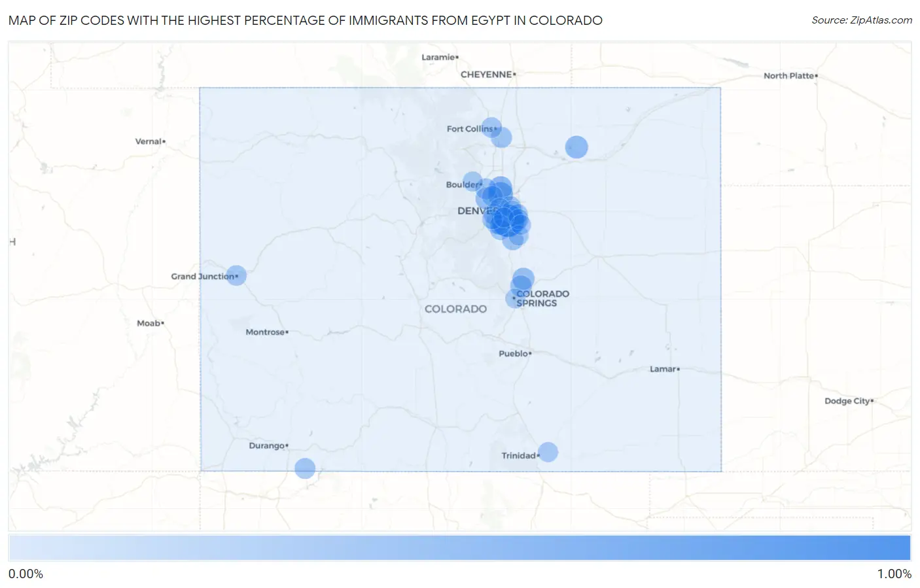920x588 pixels.
Task: Click the Vernal city label
Action: click(150, 141)
